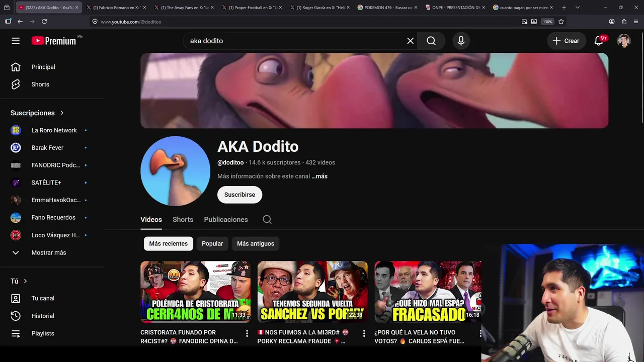The image size is (644, 362).
Task: Open the 130% zoom level indicator
Action: pos(547,22)
